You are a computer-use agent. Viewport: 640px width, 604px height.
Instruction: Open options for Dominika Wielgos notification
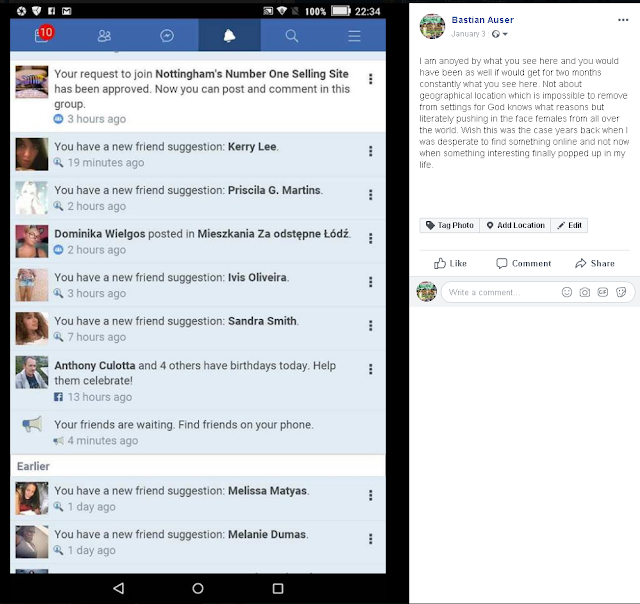(371, 238)
